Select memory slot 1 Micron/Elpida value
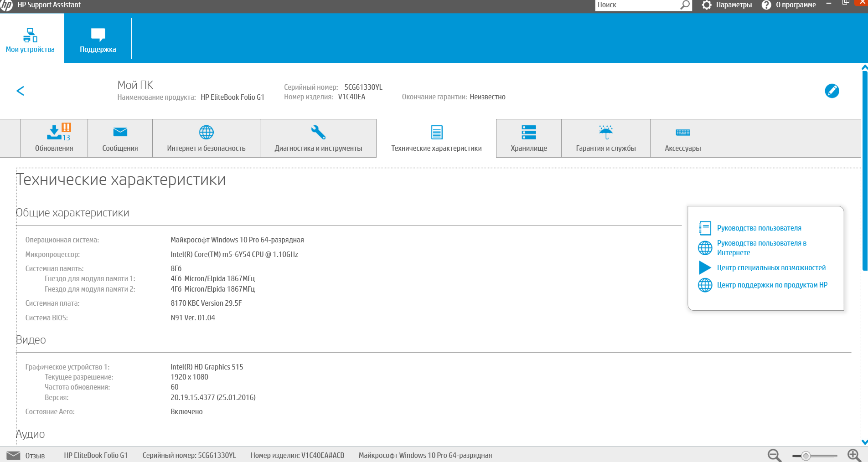The image size is (868, 462). (x=212, y=278)
